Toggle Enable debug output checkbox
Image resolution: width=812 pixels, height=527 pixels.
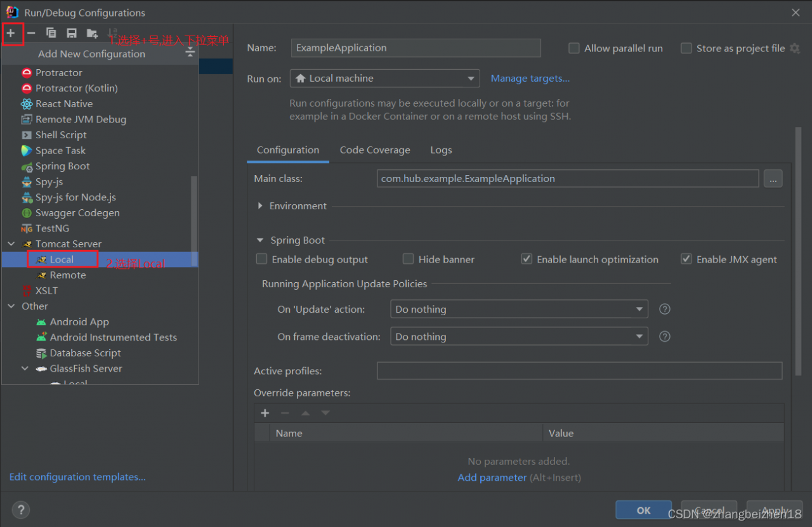(x=261, y=259)
